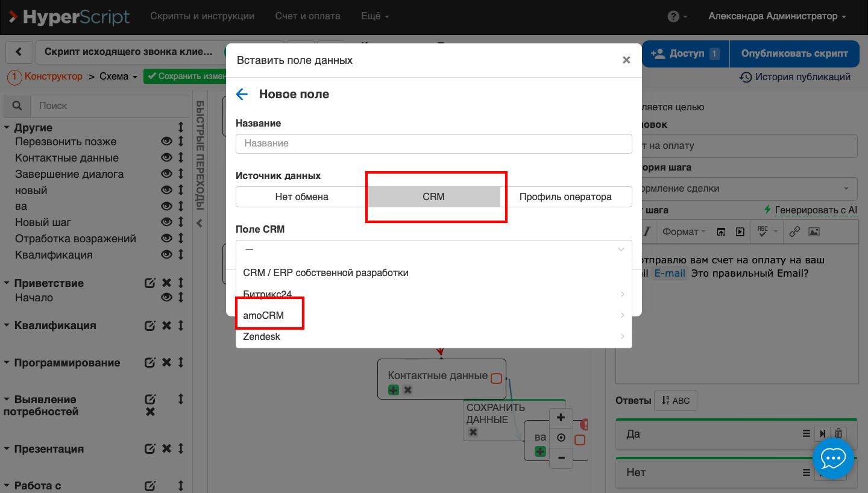Click the Конструктор breadcrumb link

pyautogui.click(x=53, y=77)
